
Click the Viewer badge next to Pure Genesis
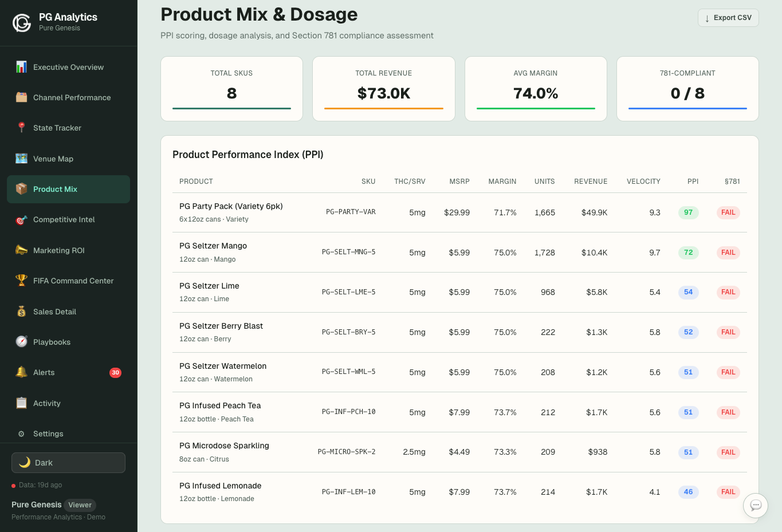(80, 505)
